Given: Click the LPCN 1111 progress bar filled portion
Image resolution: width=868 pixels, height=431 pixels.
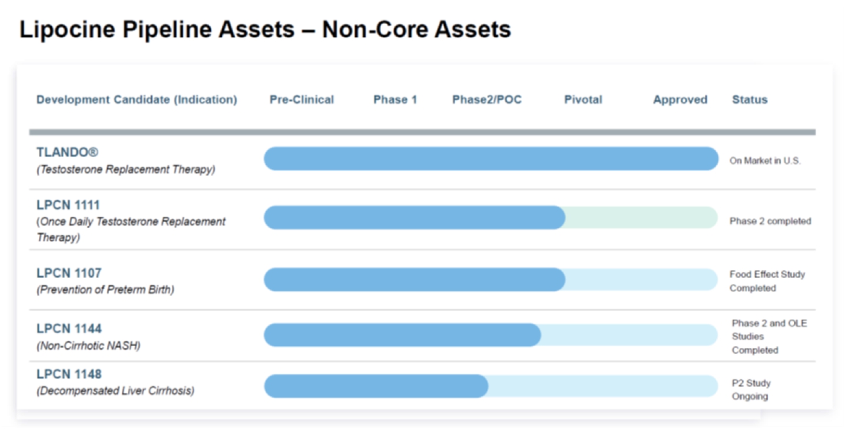Looking at the screenshot, I should 414,218.
